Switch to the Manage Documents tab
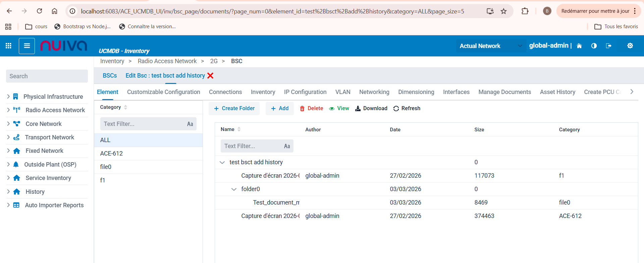 coord(504,92)
